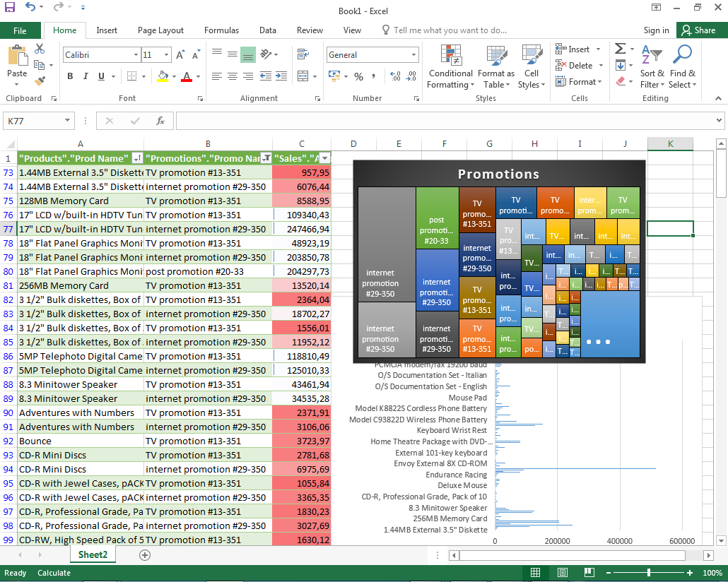Open the Data ribbon tab
The width and height of the screenshot is (728, 582).
point(268,30)
